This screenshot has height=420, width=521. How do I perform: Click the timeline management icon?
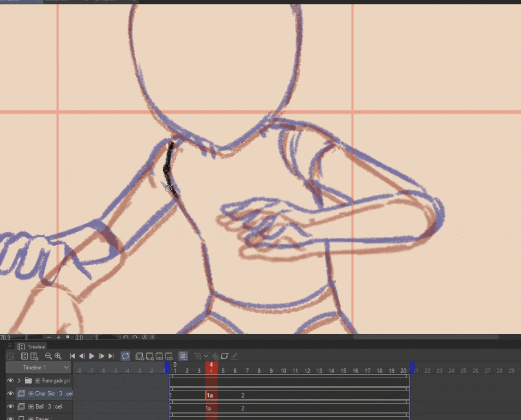coord(25,356)
